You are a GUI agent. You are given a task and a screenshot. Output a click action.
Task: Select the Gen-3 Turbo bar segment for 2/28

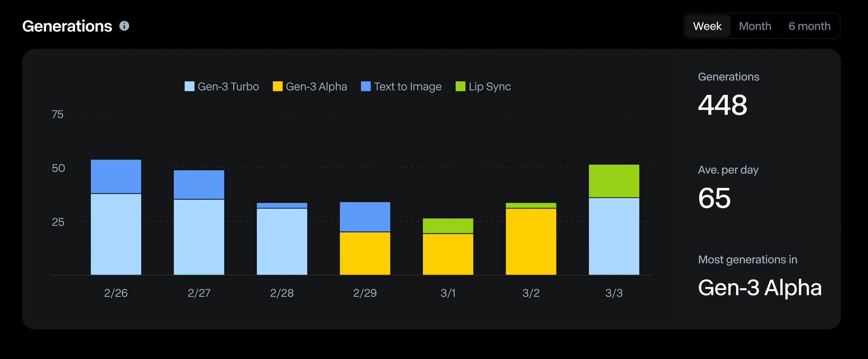point(282,242)
